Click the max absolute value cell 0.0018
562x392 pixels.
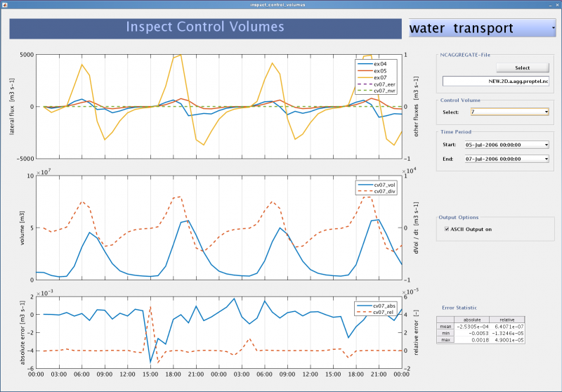coord(471,340)
